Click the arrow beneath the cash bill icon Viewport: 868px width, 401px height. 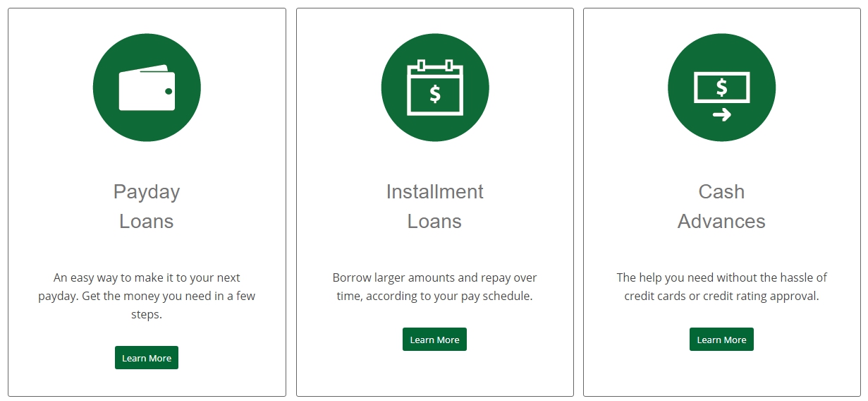click(x=722, y=114)
